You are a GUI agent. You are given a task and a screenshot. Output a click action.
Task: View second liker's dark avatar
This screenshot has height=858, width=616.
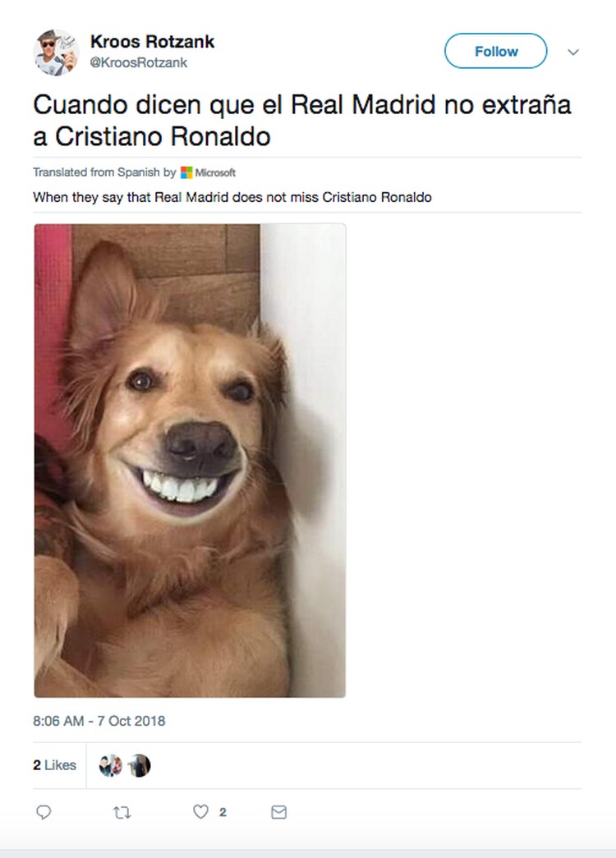click(x=139, y=765)
